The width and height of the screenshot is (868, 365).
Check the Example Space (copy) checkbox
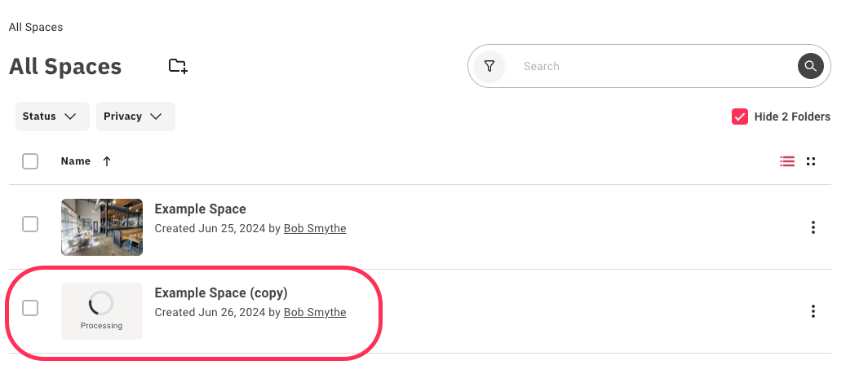[x=30, y=308]
